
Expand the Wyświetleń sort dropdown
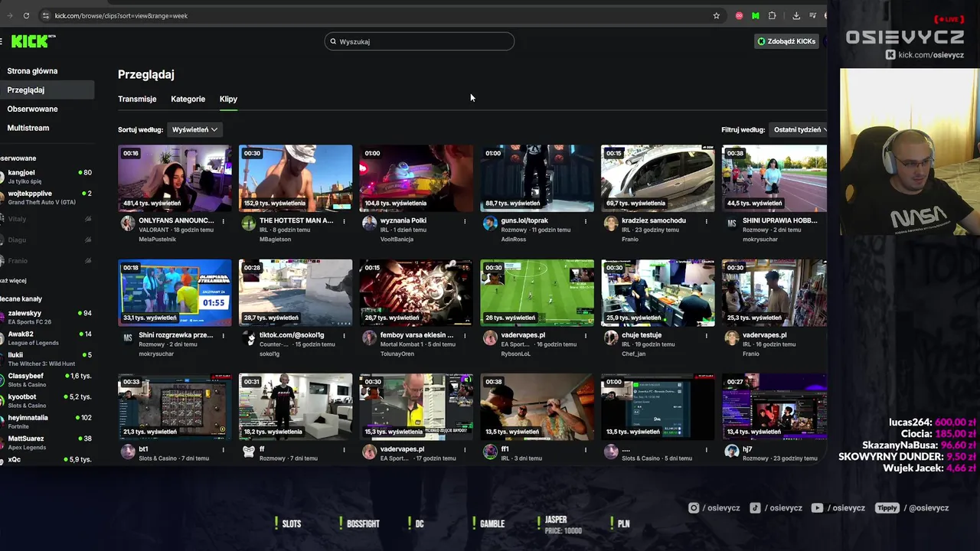point(194,129)
